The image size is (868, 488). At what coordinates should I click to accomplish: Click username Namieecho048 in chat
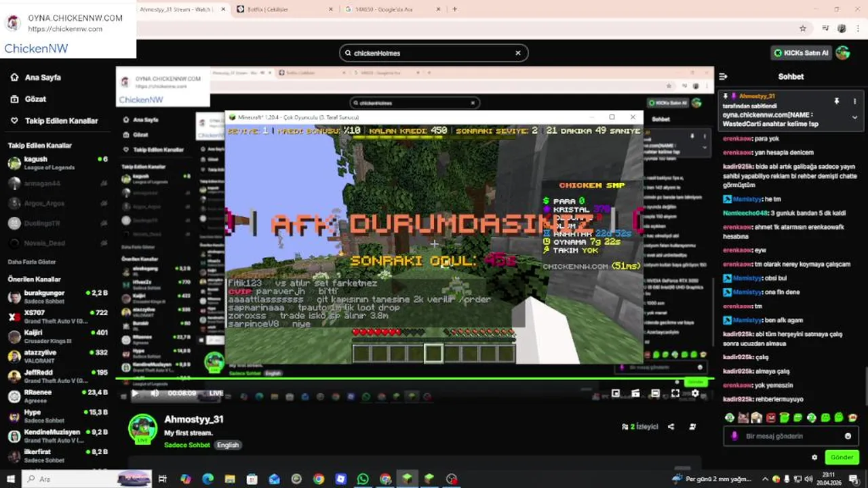[745, 213]
